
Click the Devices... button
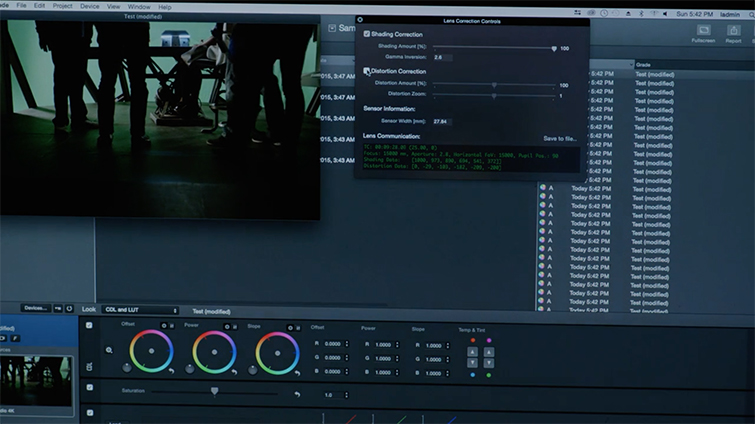(36, 309)
